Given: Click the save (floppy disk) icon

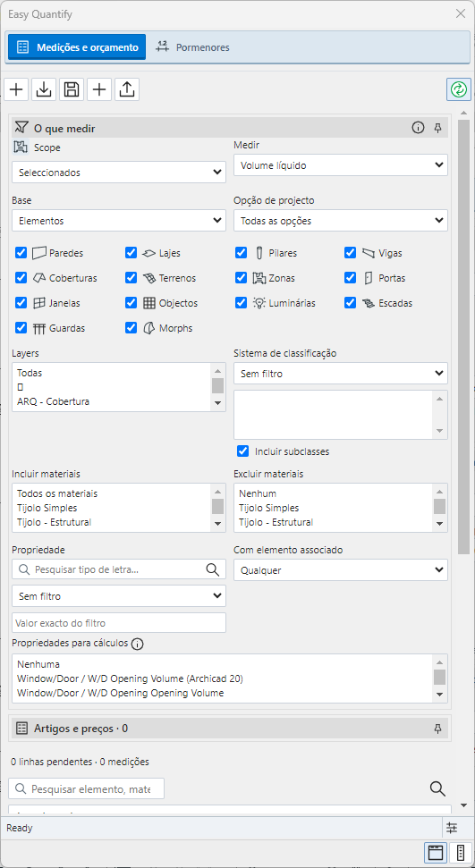Looking at the screenshot, I should pos(72,89).
